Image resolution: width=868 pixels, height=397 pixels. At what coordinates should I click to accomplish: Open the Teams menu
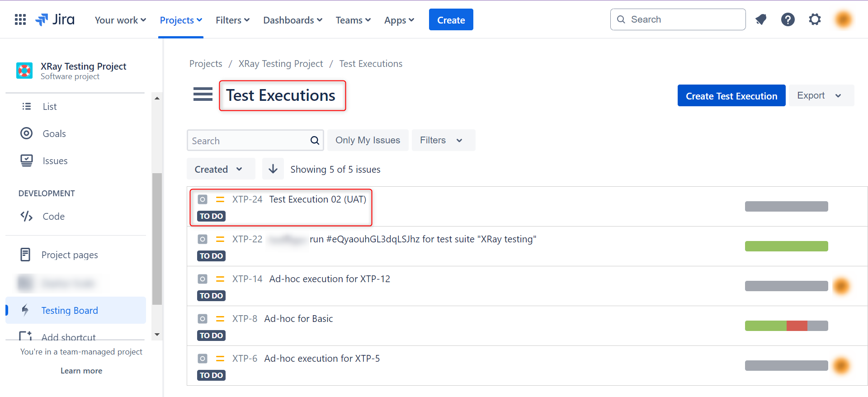[353, 20]
